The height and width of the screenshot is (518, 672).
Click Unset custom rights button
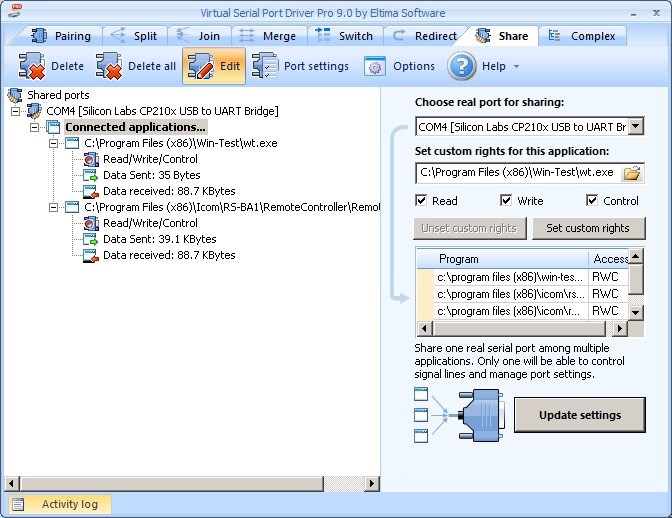coord(469,228)
